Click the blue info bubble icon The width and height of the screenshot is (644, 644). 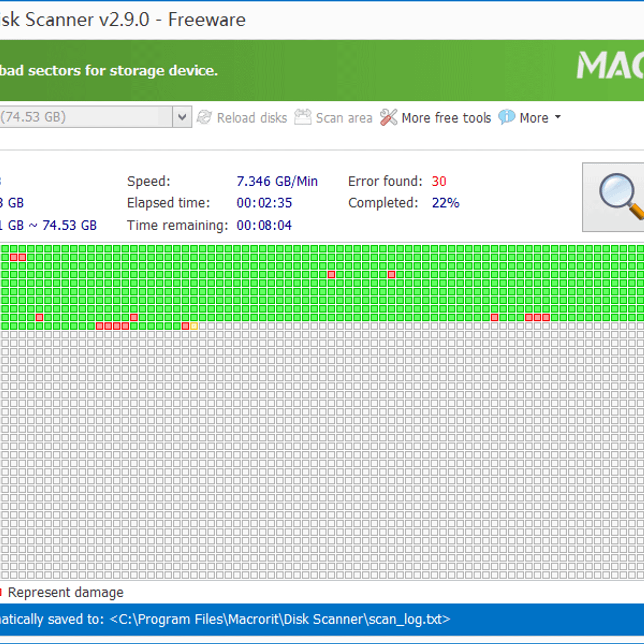506,117
